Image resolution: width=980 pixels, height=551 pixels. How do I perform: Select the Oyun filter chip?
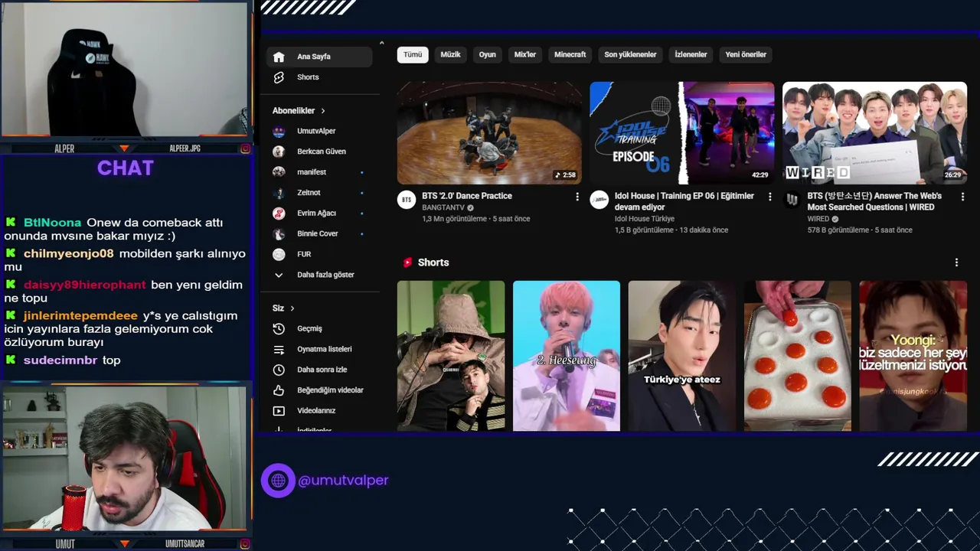488,54
